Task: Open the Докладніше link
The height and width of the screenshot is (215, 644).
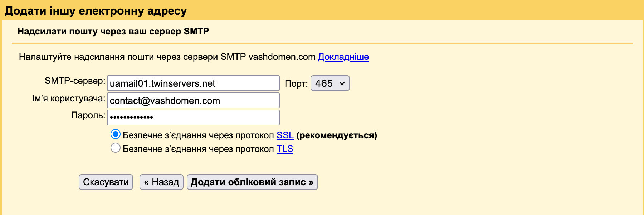Action: tap(343, 57)
